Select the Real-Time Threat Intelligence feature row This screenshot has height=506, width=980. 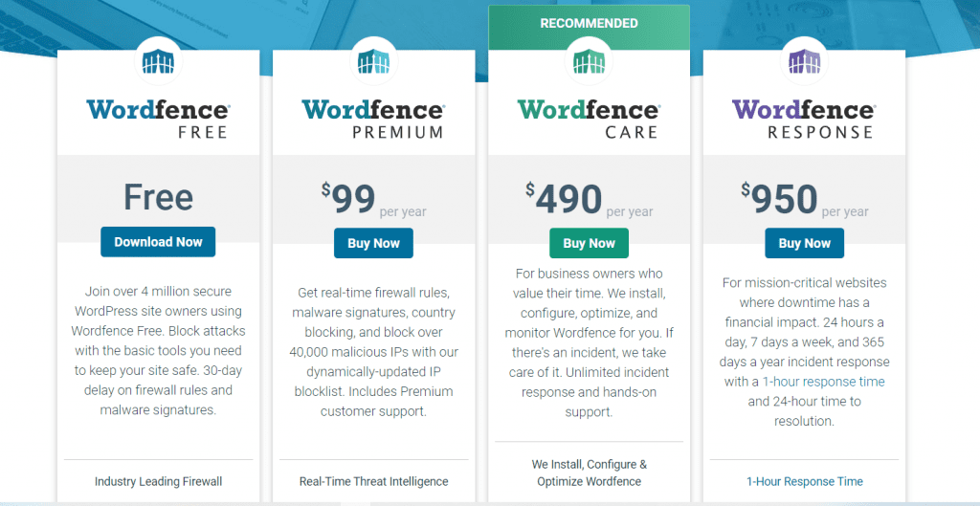(x=373, y=481)
